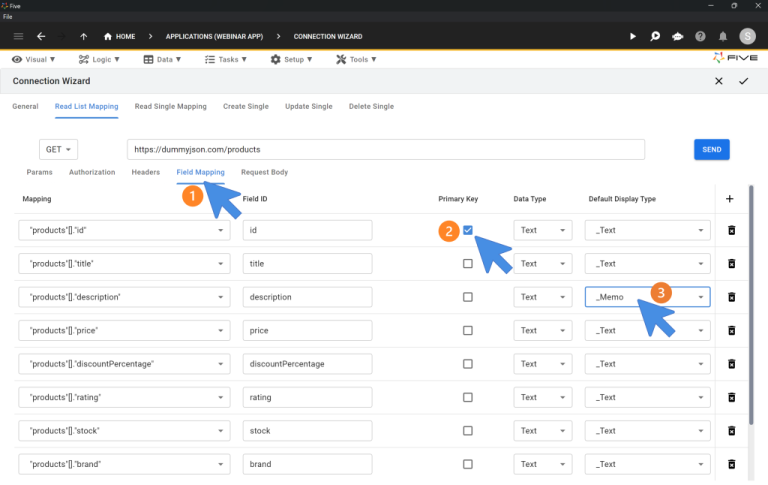Cancel the Connection Wizard with X icon
This screenshot has width=768, height=485.
[x=719, y=81]
